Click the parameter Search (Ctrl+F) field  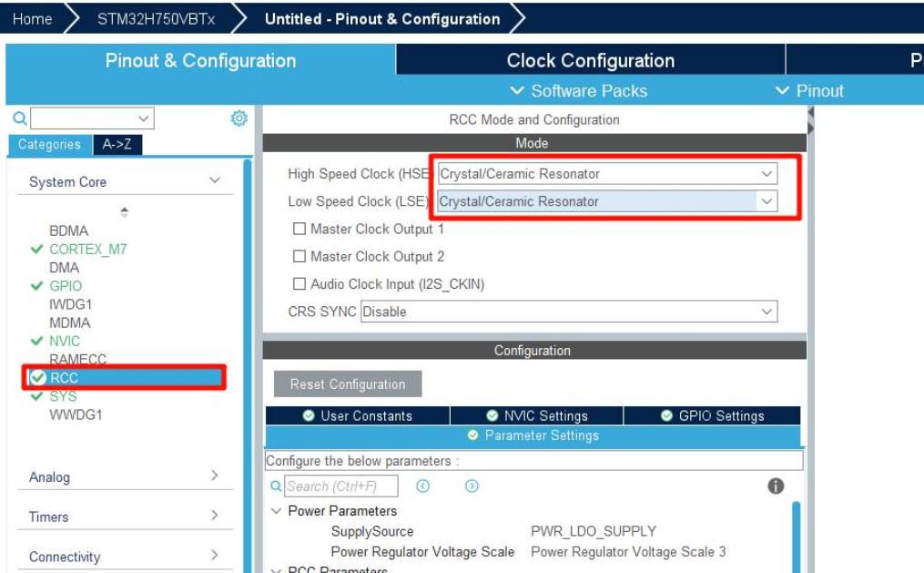coord(341,486)
